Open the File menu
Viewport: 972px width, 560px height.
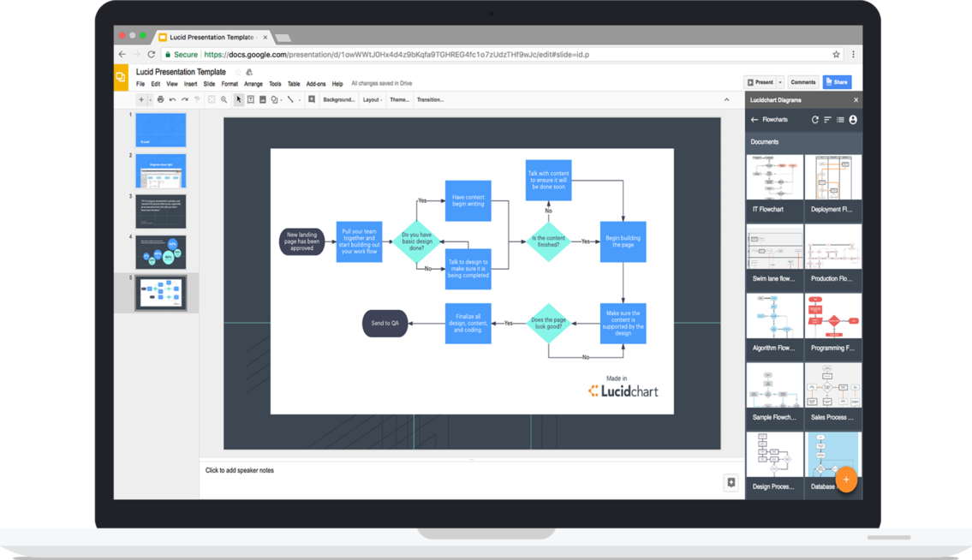(140, 84)
